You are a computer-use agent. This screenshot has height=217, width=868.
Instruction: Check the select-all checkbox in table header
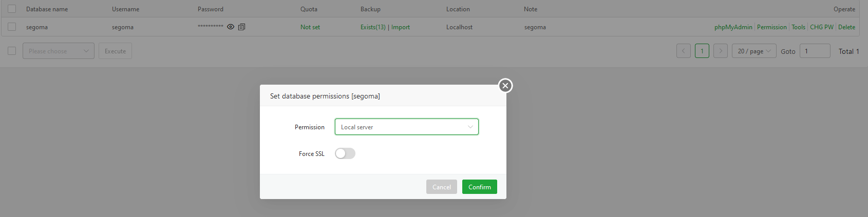click(x=12, y=9)
